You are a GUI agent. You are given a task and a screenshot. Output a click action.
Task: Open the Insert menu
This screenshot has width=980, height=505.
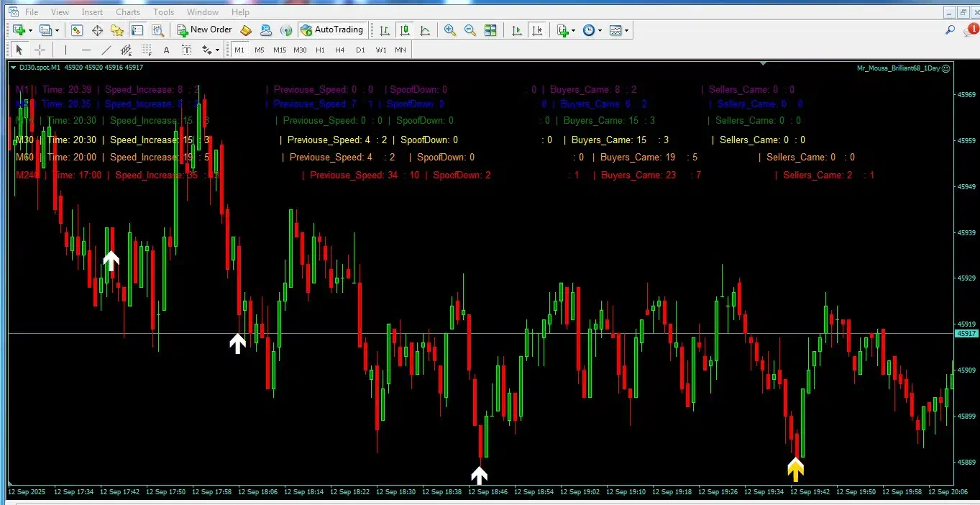(92, 12)
